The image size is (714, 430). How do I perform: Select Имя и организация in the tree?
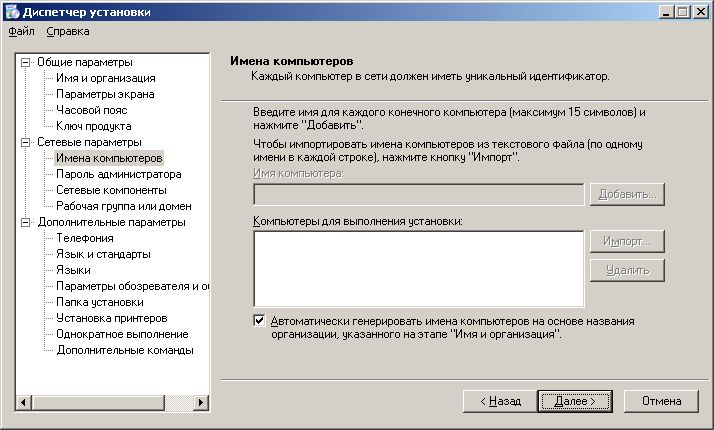105,78
